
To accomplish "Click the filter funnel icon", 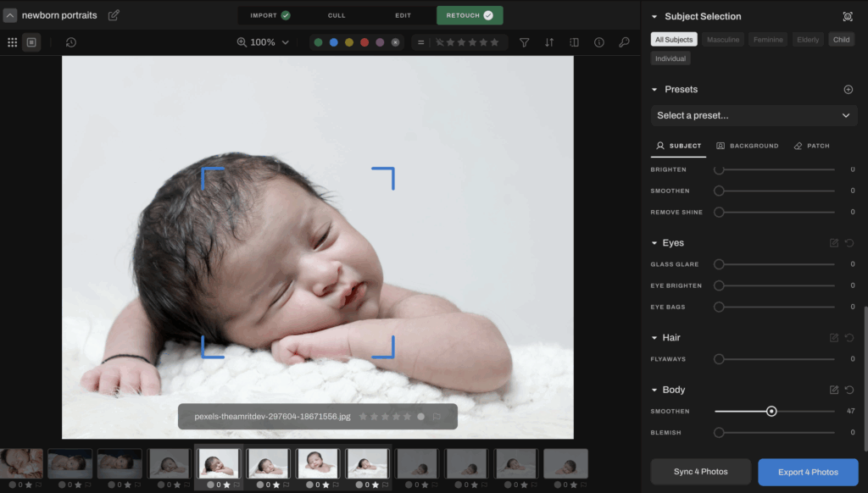I will 524,42.
